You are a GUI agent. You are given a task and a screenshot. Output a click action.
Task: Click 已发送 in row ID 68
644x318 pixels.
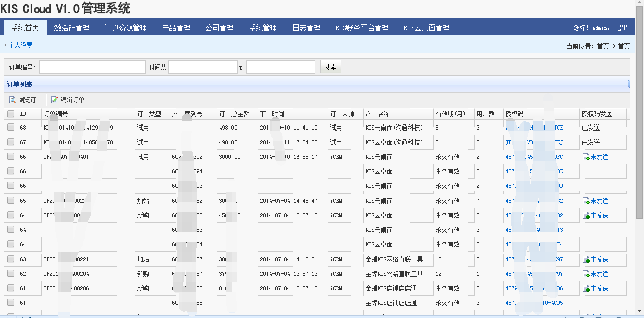point(591,128)
